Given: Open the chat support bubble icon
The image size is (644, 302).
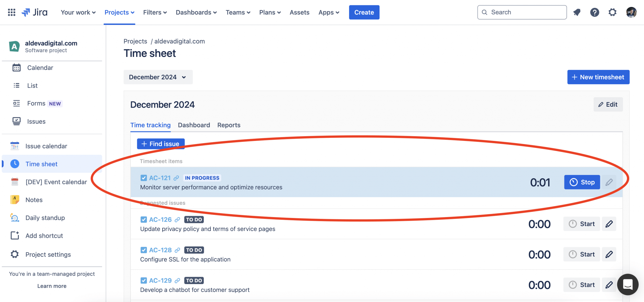Looking at the screenshot, I should 628,284.
